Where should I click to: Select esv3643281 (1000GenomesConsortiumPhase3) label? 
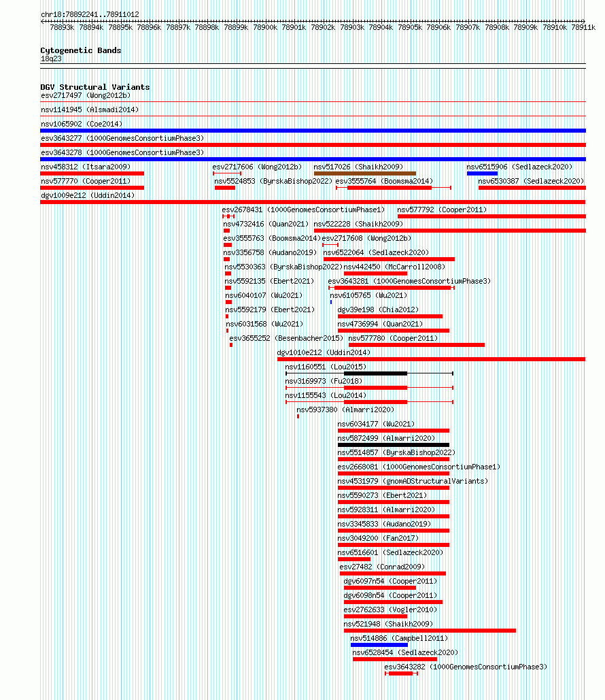click(x=410, y=281)
